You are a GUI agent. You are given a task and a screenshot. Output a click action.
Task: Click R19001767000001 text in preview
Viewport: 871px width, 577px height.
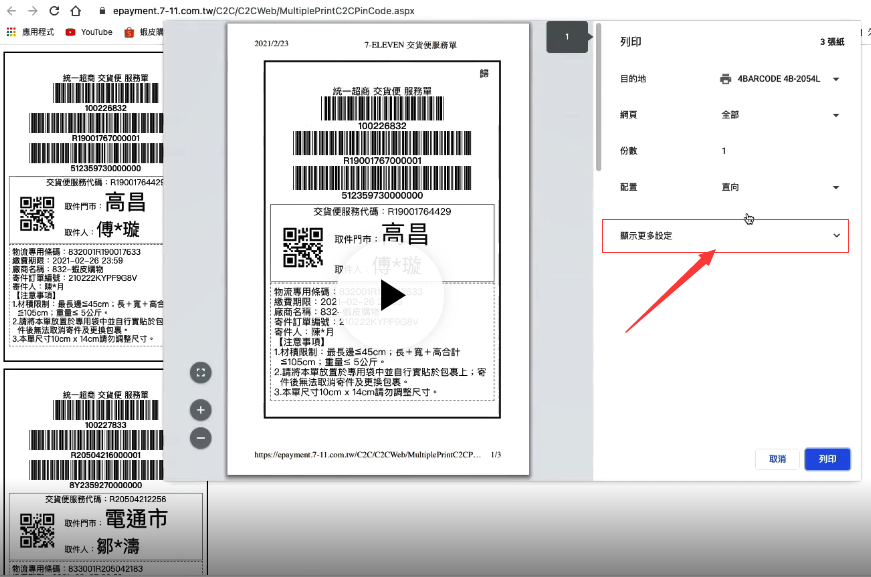tap(382, 160)
